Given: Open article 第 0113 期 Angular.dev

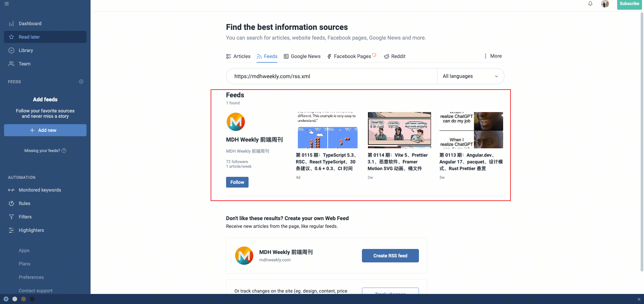Looking at the screenshot, I should [x=471, y=162].
